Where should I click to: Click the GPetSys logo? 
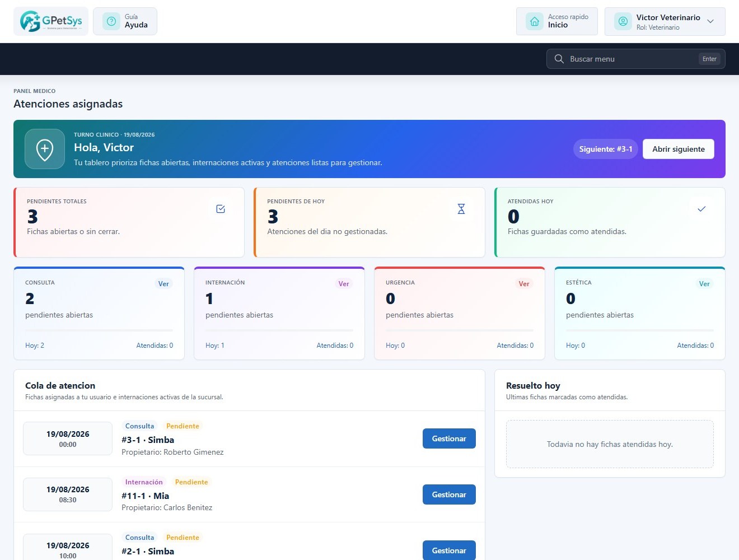pos(51,21)
